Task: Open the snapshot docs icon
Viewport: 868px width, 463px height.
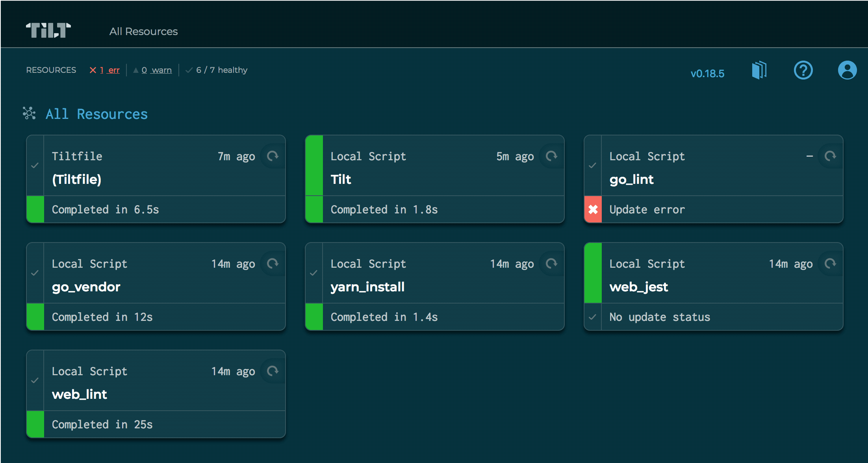Action: pyautogui.click(x=759, y=70)
